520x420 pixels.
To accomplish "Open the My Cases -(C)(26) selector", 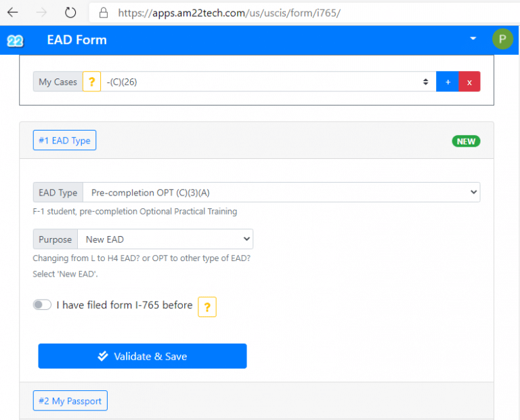I will [268, 81].
